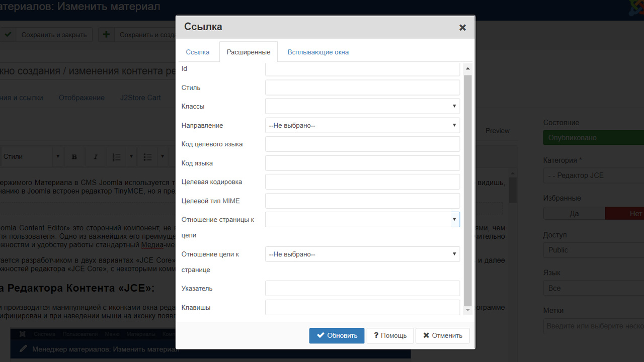
Task: Click the Id input field
Action: point(363,69)
